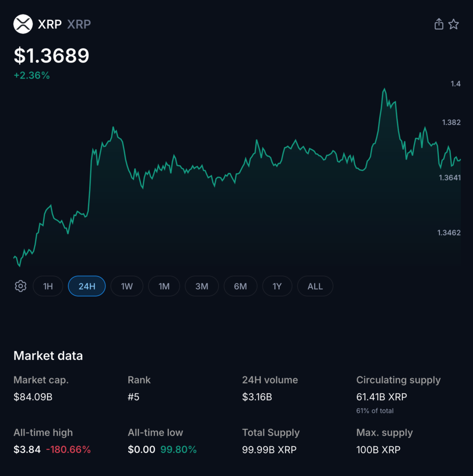473x476 pixels.
Task: Click the highest peak on the price chart
Action: click(385, 88)
